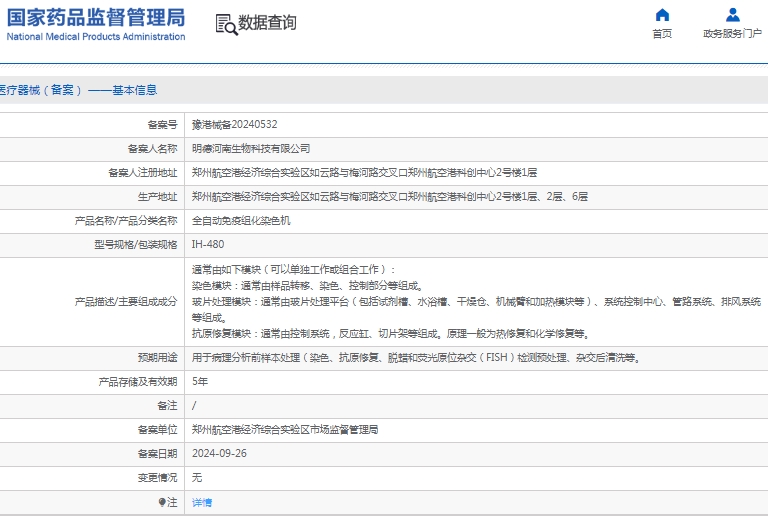768x516 pixels.
Task: Click the 数据查询 heading text
Action: [x=267, y=23]
